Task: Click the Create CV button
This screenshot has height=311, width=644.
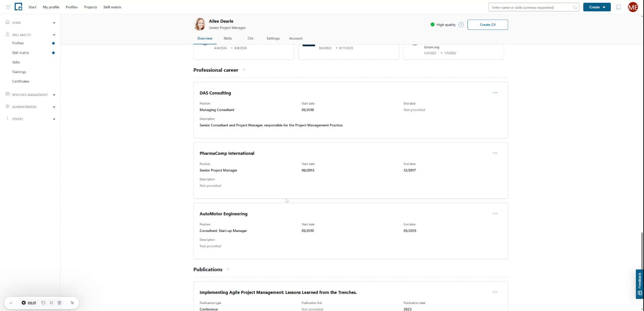Action: click(x=488, y=24)
